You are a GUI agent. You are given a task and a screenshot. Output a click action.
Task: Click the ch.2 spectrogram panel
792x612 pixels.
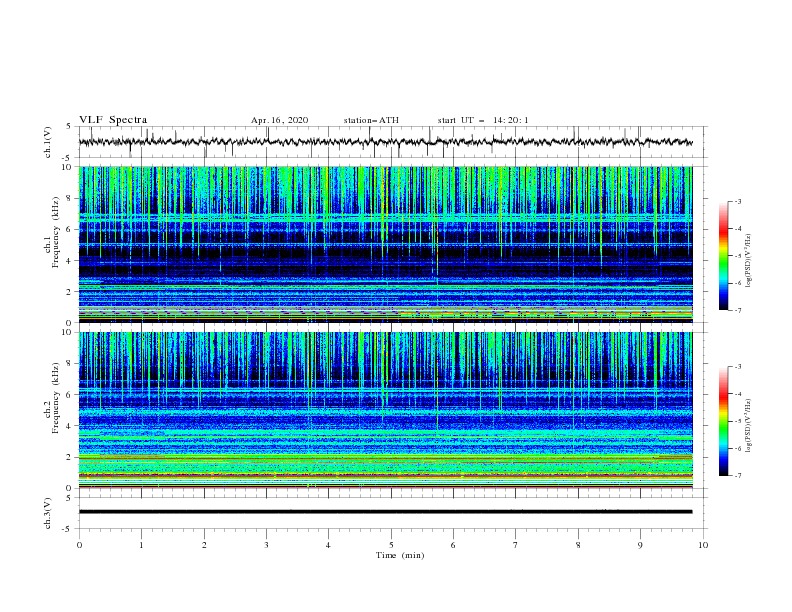click(x=385, y=410)
